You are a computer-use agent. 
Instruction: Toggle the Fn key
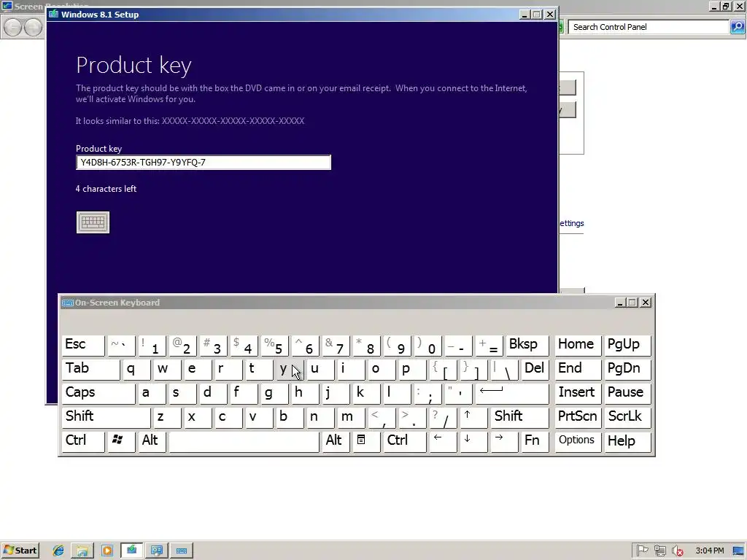tap(535, 440)
